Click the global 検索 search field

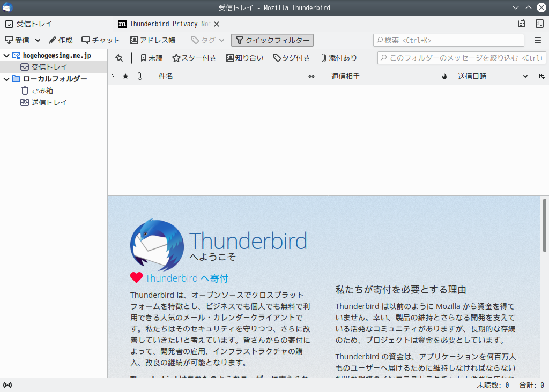[x=449, y=40]
